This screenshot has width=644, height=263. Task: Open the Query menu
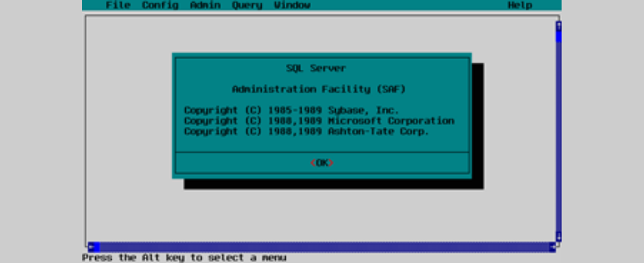(x=247, y=5)
